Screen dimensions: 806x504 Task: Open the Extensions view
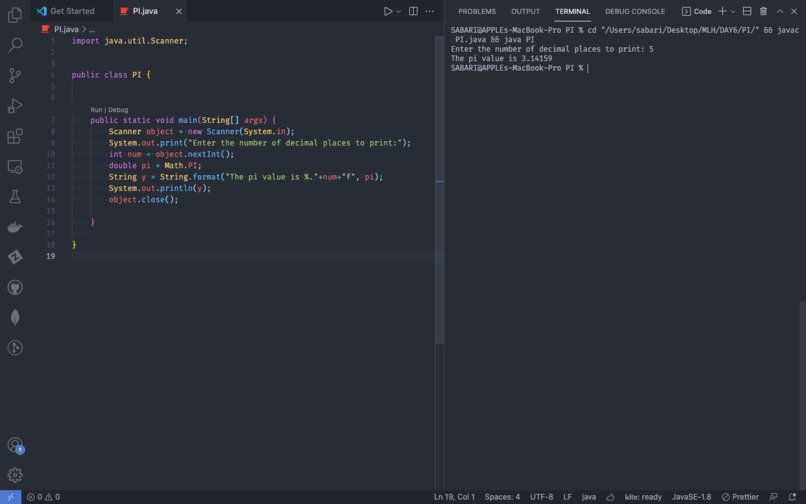(15, 136)
